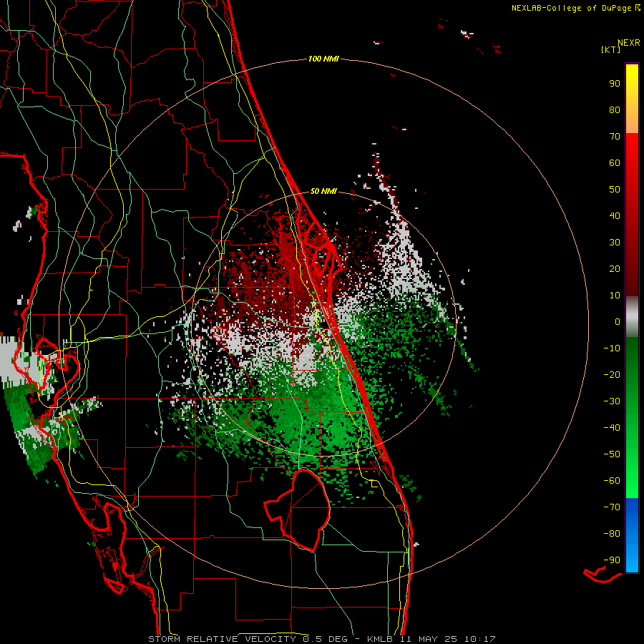This screenshot has height=644, width=644.
Task: Click the 50 NMI range ring label
Action: click(323, 191)
